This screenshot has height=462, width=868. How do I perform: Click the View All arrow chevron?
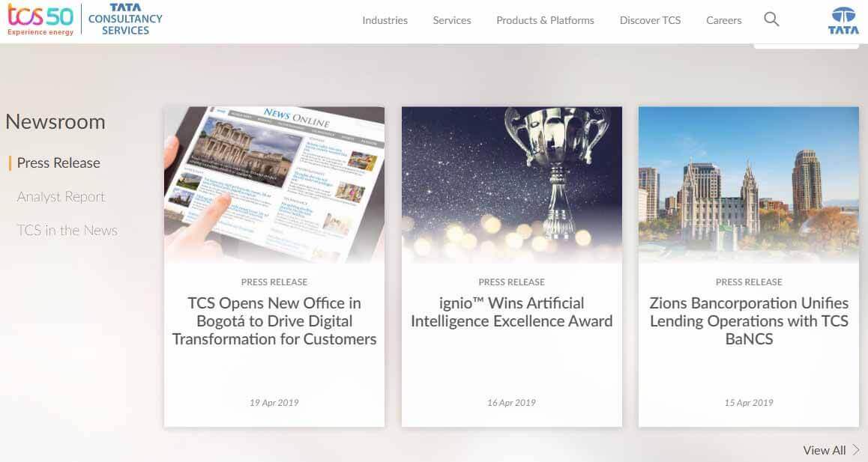coord(856,450)
